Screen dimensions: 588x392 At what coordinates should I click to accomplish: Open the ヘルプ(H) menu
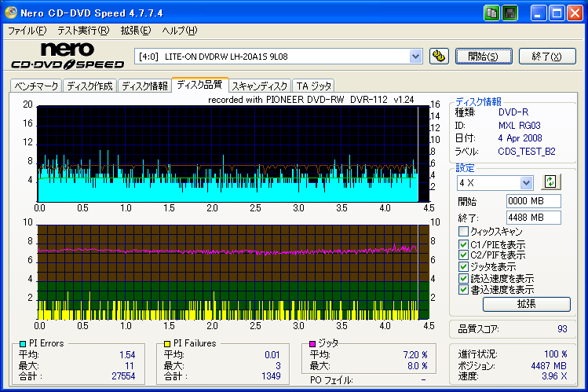[180, 31]
